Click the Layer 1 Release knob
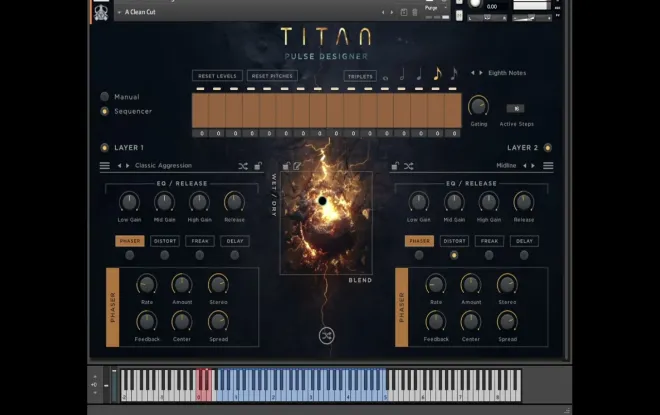 234,202
